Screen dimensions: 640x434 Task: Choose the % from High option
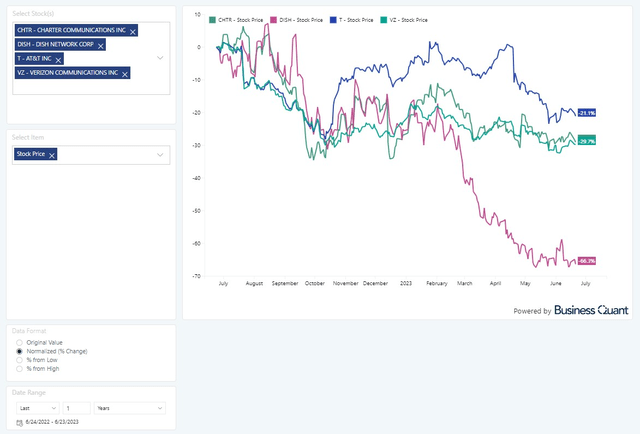pos(19,369)
